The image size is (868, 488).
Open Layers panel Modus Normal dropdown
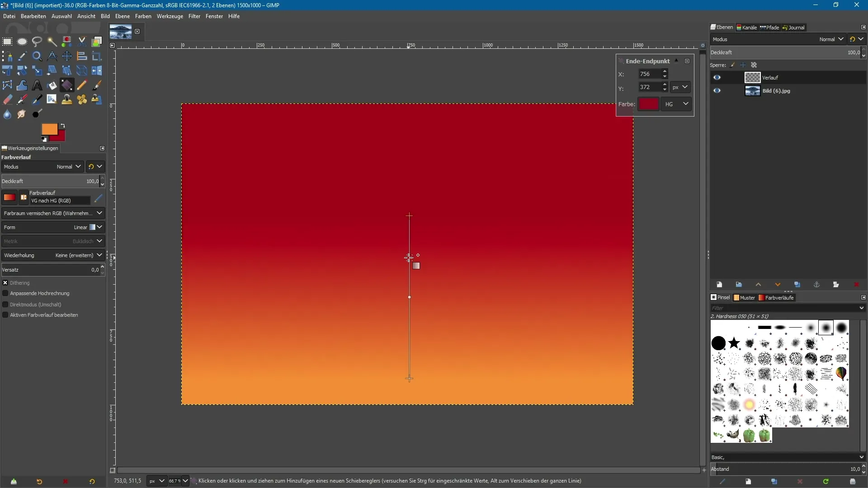point(778,39)
